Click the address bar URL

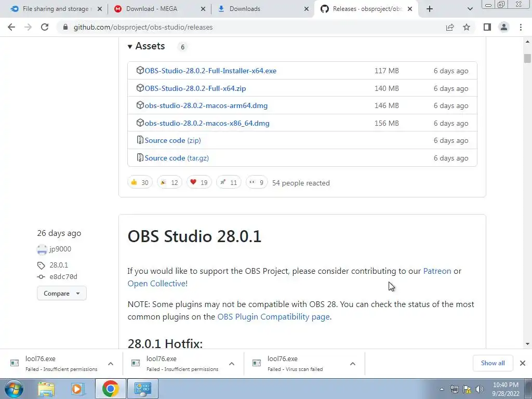(x=143, y=27)
